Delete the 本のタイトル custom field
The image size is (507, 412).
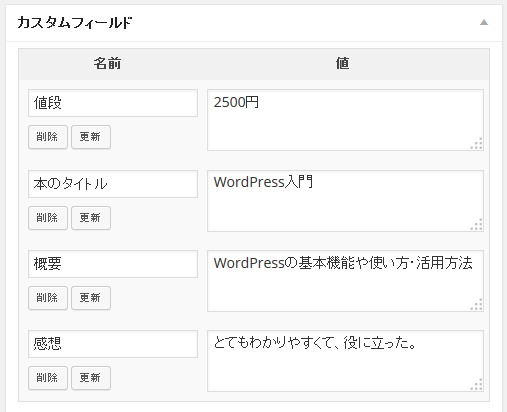(48, 218)
